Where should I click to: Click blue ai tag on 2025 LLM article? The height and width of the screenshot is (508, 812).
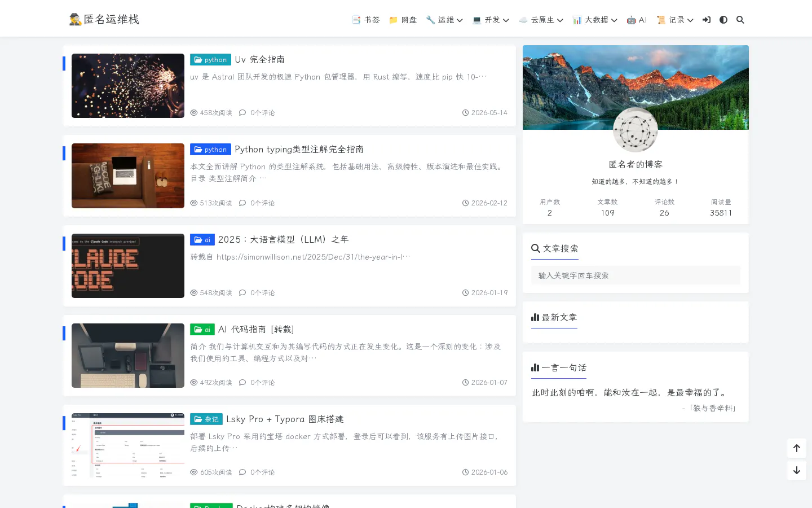(x=202, y=239)
